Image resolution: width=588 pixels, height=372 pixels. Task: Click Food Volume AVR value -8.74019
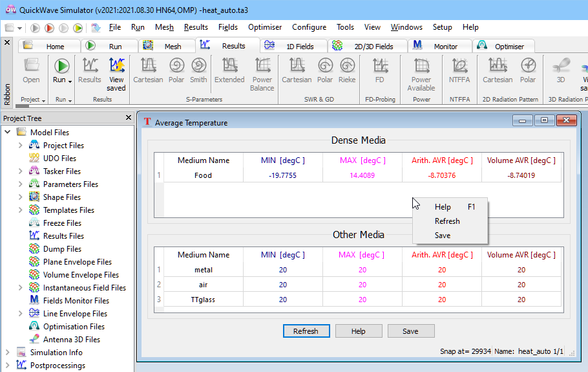(x=521, y=175)
